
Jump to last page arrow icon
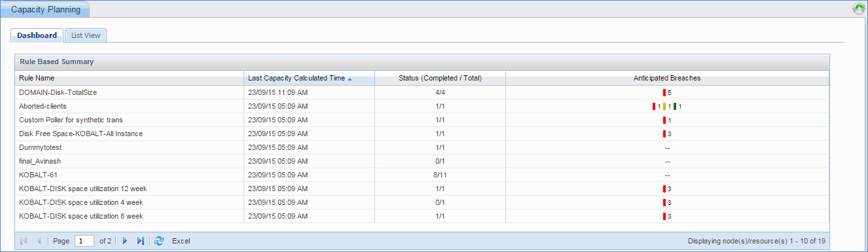coord(140,242)
